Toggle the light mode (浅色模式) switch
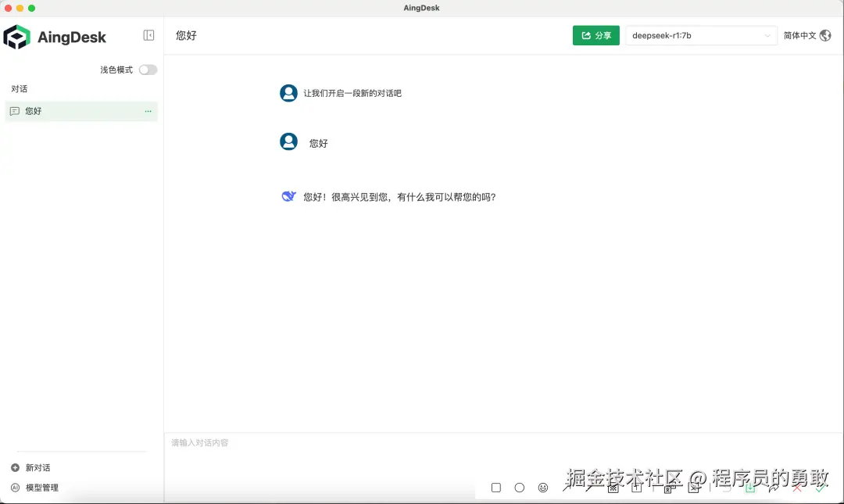Image resolution: width=844 pixels, height=504 pixels. (148, 70)
